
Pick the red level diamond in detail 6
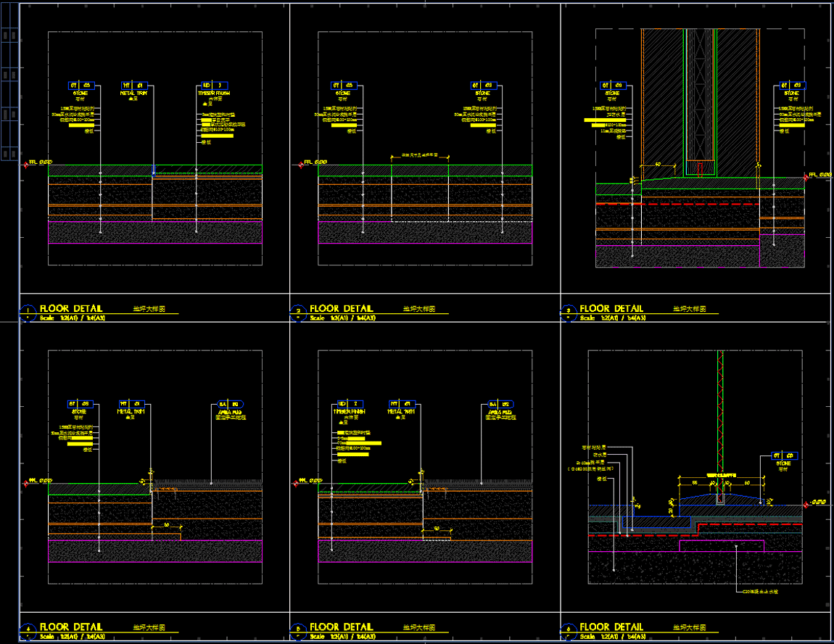pos(806,503)
